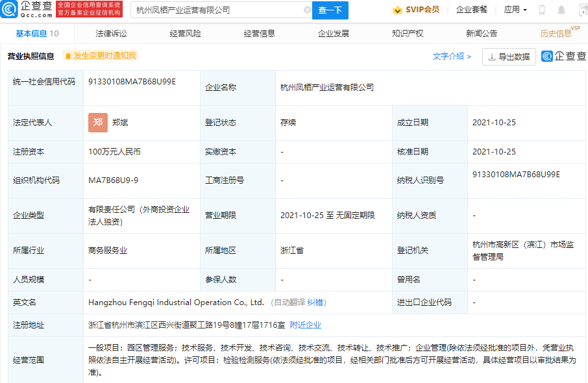This screenshot has width=588, height=383.
Task: Select the 经营范围 business scope paragraph
Action: tap(332, 360)
